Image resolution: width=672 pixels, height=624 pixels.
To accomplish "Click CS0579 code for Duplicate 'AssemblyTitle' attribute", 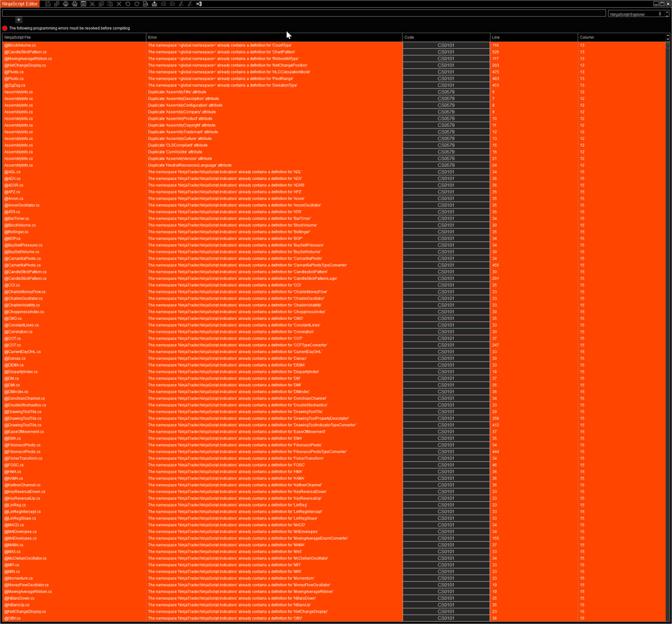I will point(446,92).
